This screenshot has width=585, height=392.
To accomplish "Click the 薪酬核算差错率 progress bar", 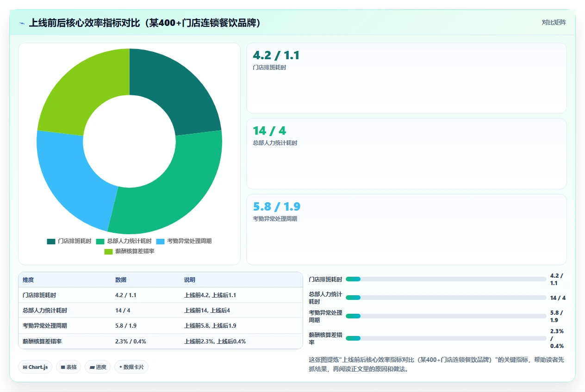I will pos(446,338).
